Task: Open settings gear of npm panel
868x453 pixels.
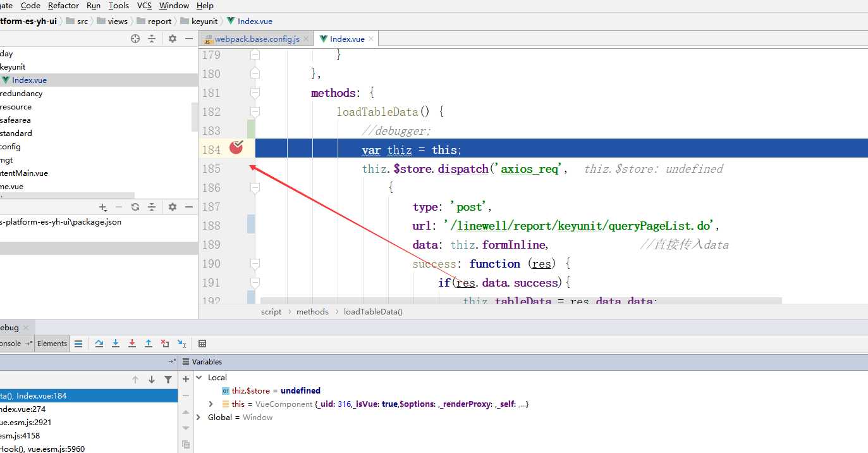Action: tap(173, 207)
